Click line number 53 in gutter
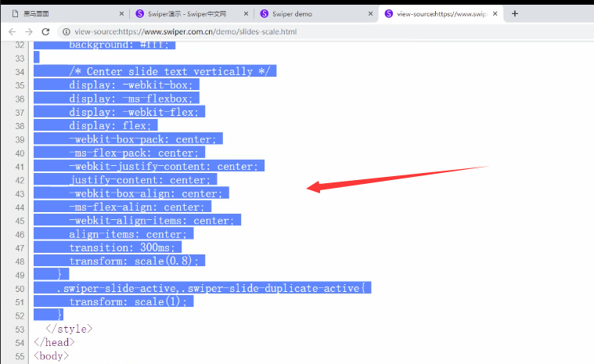Image resolution: width=594 pixels, height=364 pixels. point(20,330)
